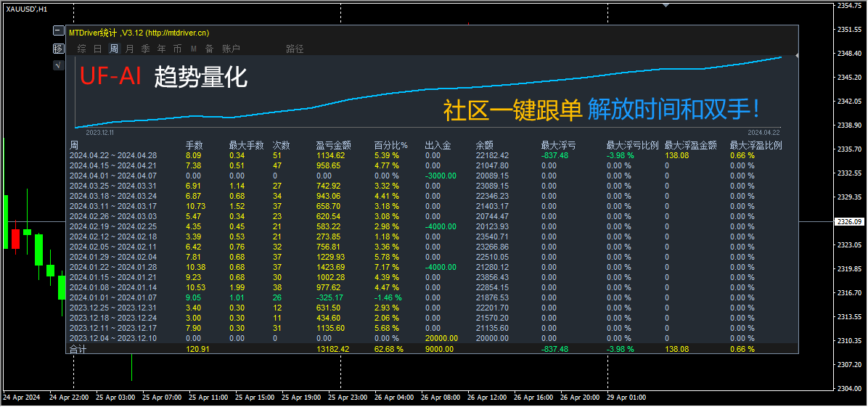
Task: Click the mtdriver.cn link in title
Action: pos(179,33)
